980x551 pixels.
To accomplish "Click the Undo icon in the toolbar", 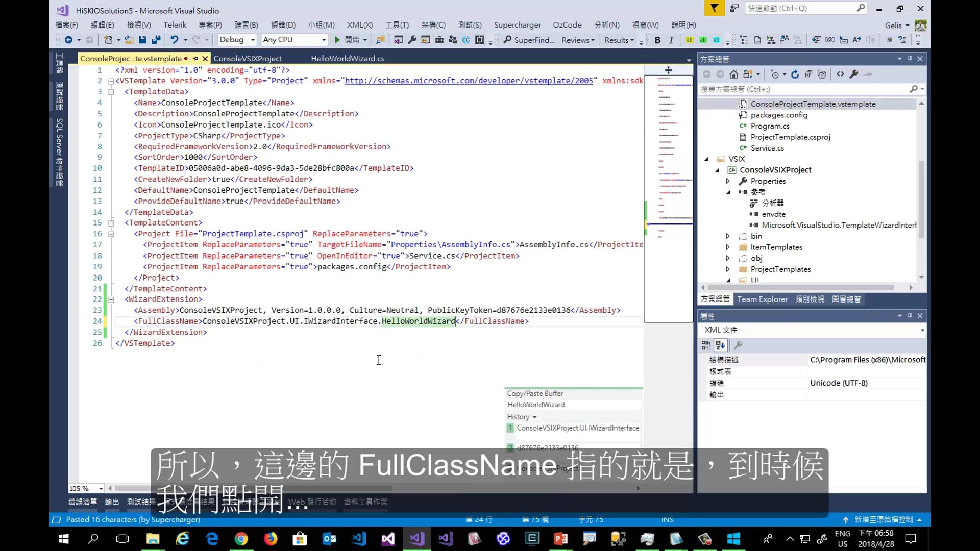I will (175, 39).
